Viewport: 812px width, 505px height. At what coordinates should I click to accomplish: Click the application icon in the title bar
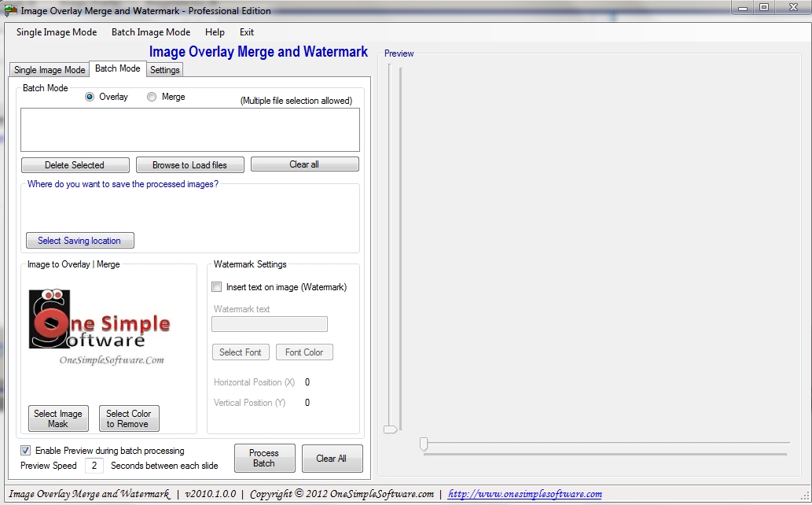[x=9, y=10]
